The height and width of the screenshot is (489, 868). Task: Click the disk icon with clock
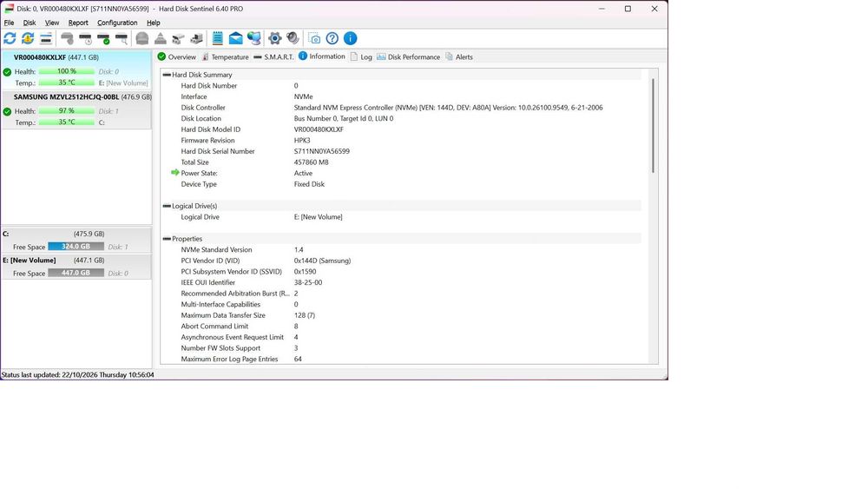click(85, 38)
